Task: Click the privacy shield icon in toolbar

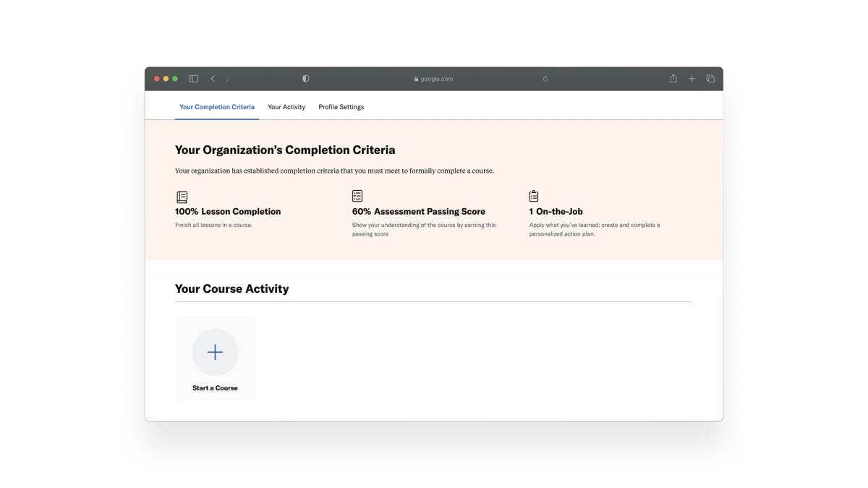Action: tap(306, 79)
